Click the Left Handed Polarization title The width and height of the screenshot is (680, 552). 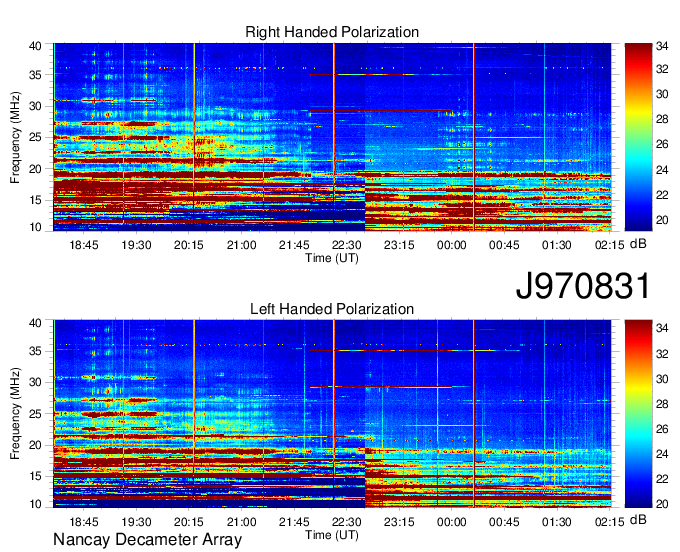click(x=332, y=309)
